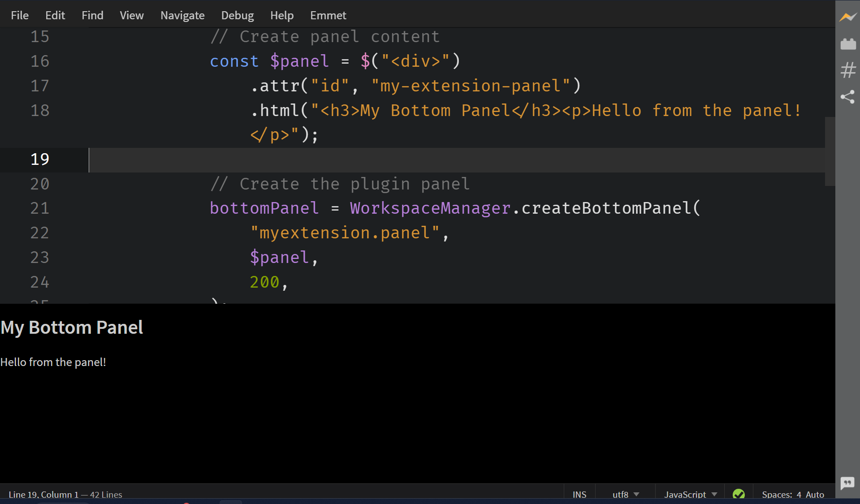Image resolution: width=860 pixels, height=504 pixels.
Task: Toggle INS insert mode indicator
Action: pos(579,494)
